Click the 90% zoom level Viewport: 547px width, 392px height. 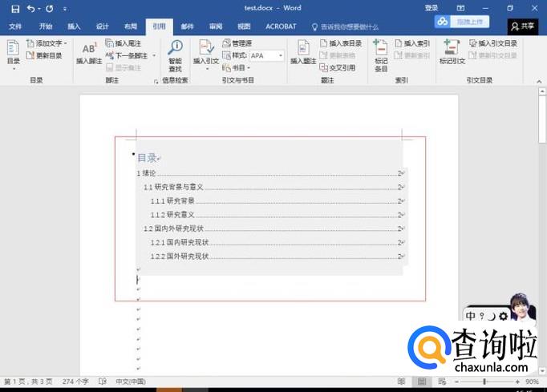pyautogui.click(x=532, y=382)
